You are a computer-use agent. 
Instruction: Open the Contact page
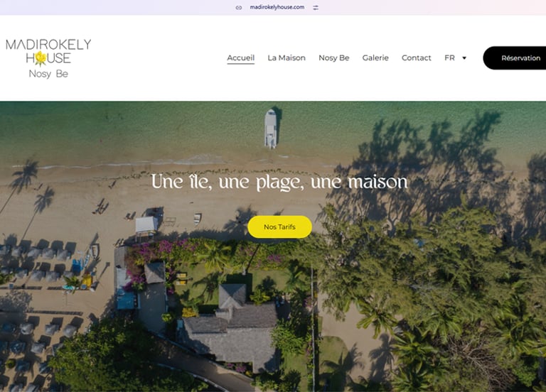416,58
